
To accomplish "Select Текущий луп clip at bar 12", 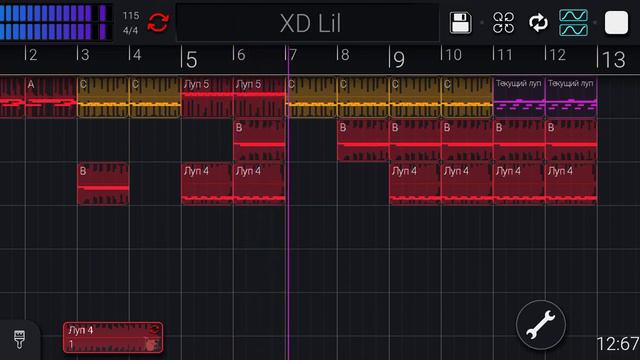I will [x=571, y=98].
